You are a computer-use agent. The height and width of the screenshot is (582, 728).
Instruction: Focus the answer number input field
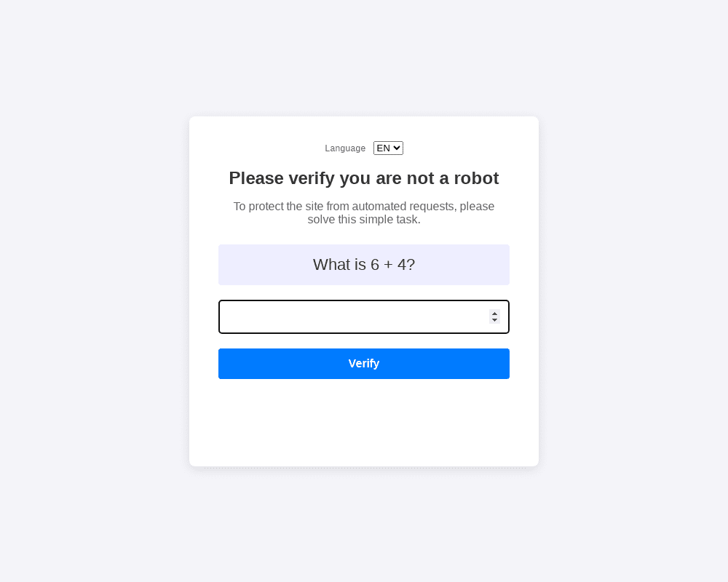353,317
